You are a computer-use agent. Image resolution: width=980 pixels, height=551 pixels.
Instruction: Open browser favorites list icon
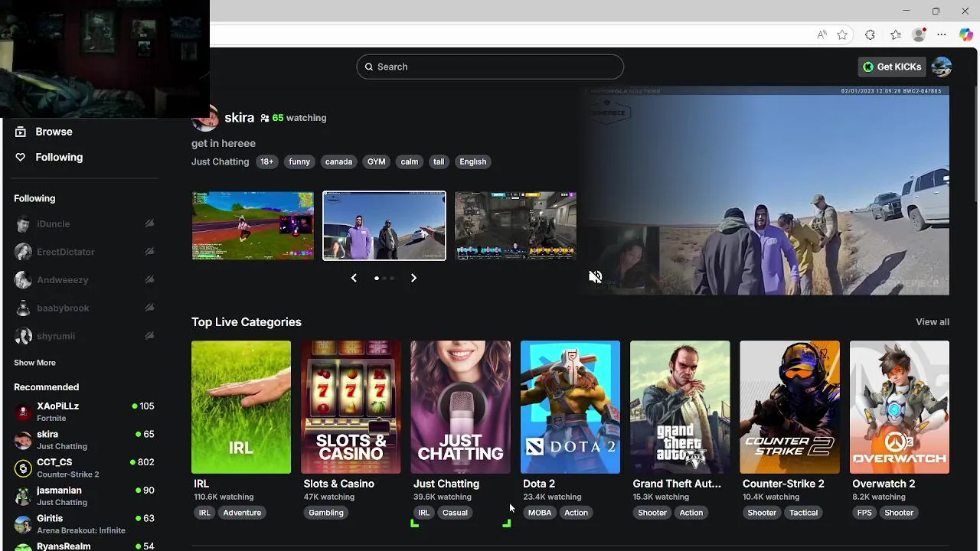point(896,34)
